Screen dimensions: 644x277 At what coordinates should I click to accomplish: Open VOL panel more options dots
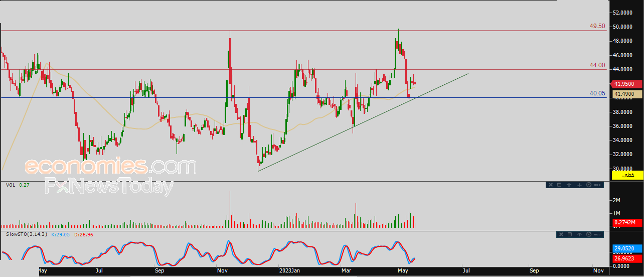click(x=598, y=185)
